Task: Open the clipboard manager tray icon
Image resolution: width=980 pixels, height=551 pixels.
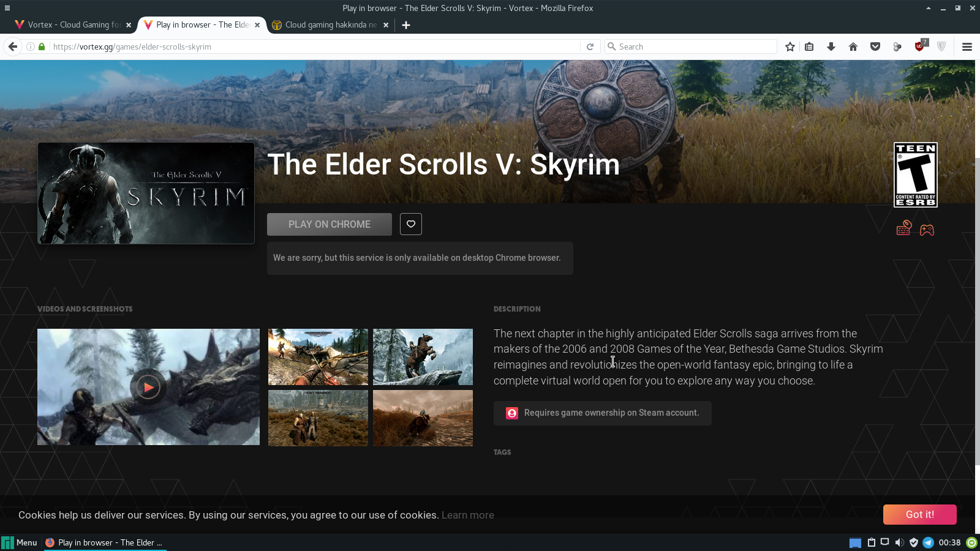Action: 872,542
